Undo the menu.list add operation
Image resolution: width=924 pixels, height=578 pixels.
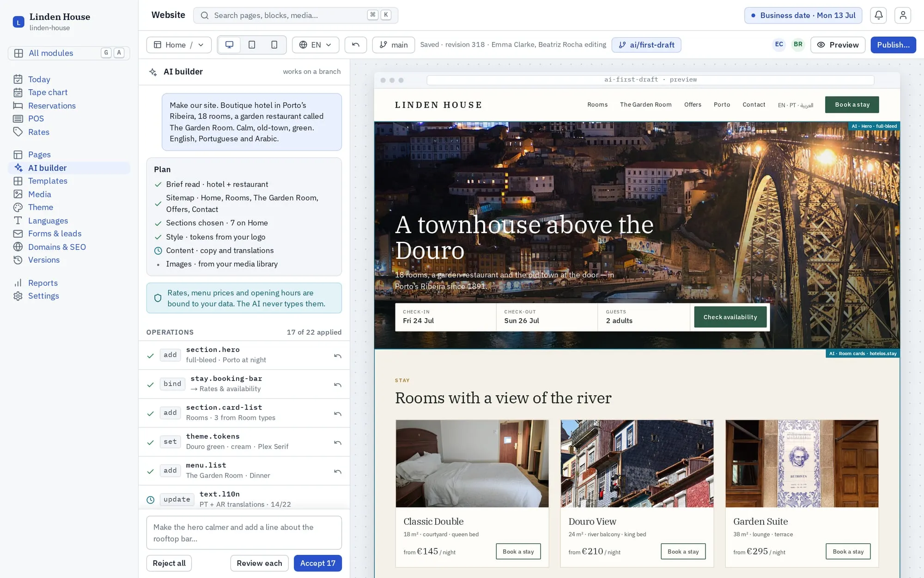(338, 471)
